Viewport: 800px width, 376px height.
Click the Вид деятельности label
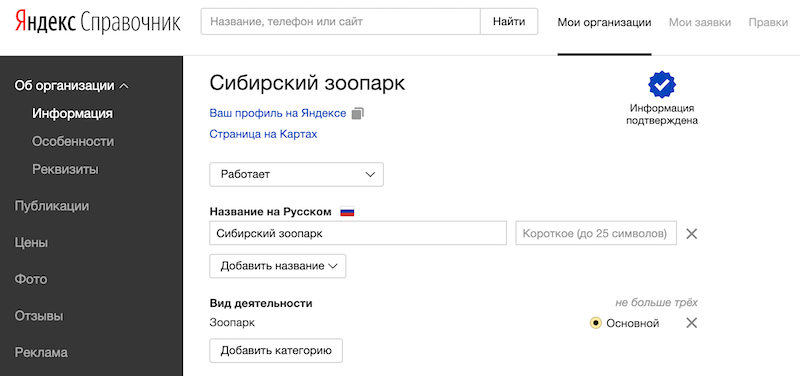pos(261,304)
